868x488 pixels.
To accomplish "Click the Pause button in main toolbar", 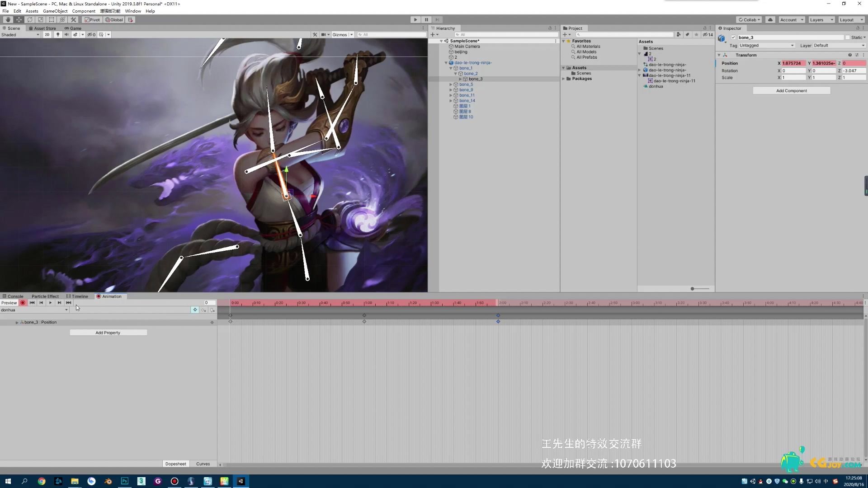I will coord(426,20).
